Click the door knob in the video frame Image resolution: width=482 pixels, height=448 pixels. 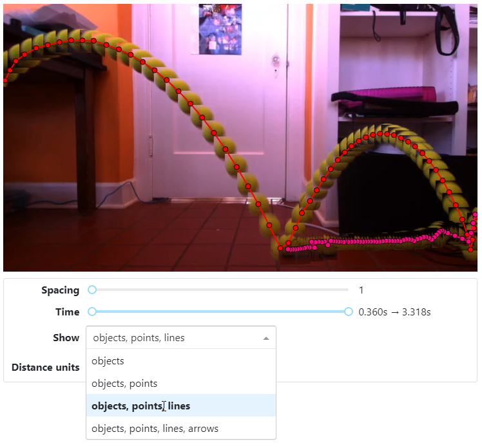(276, 61)
